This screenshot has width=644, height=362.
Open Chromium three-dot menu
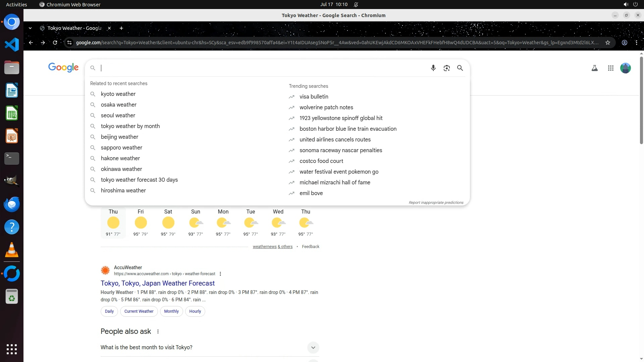pos(636,43)
